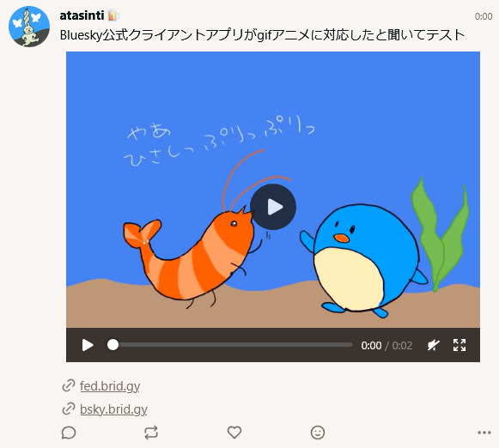Open the three-dot more options menu
This screenshot has width=499, height=448.
pyautogui.click(x=484, y=433)
